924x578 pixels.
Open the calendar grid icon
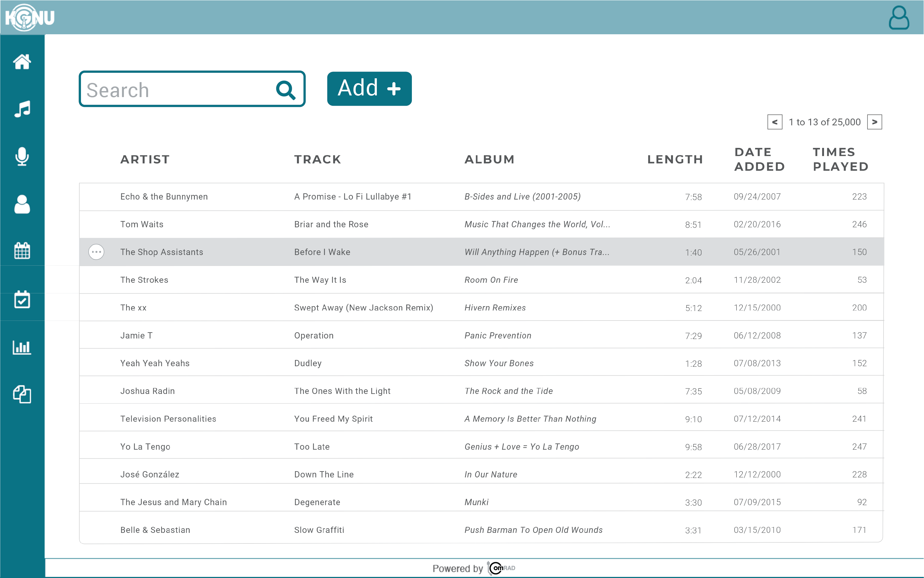(x=22, y=251)
